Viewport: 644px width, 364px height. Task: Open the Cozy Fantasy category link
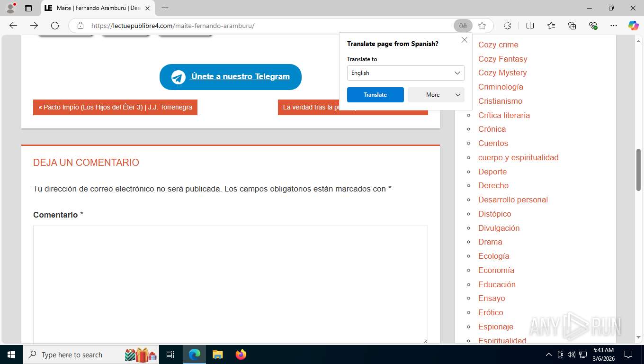[502, 59]
